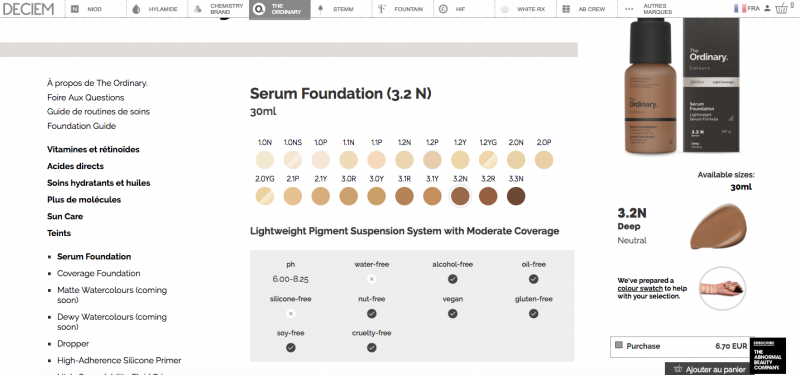Viewport: 800px width, 375px height.
Task: Open the HIF brand tab
Action: [x=464, y=9]
